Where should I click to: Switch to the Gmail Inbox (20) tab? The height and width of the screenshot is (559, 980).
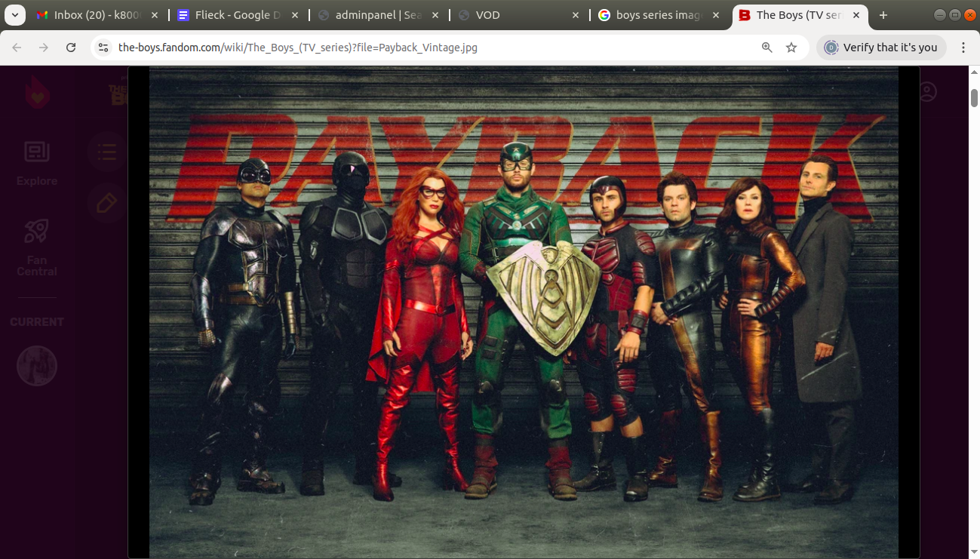(96, 15)
